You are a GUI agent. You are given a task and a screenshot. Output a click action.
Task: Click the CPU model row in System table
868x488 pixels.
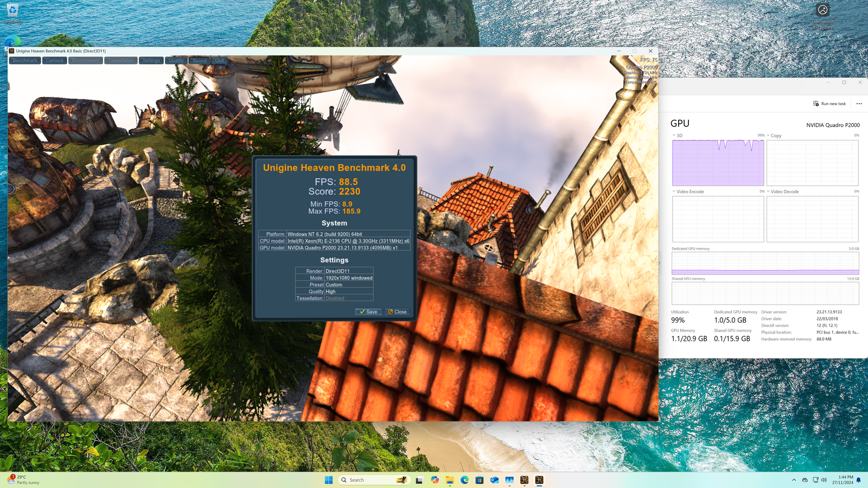[x=334, y=241]
